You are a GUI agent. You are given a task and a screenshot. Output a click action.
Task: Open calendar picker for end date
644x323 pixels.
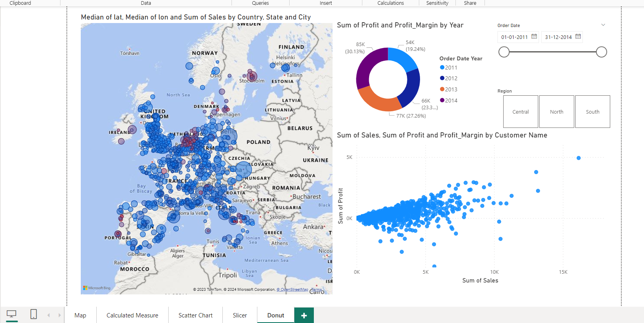pyautogui.click(x=578, y=37)
